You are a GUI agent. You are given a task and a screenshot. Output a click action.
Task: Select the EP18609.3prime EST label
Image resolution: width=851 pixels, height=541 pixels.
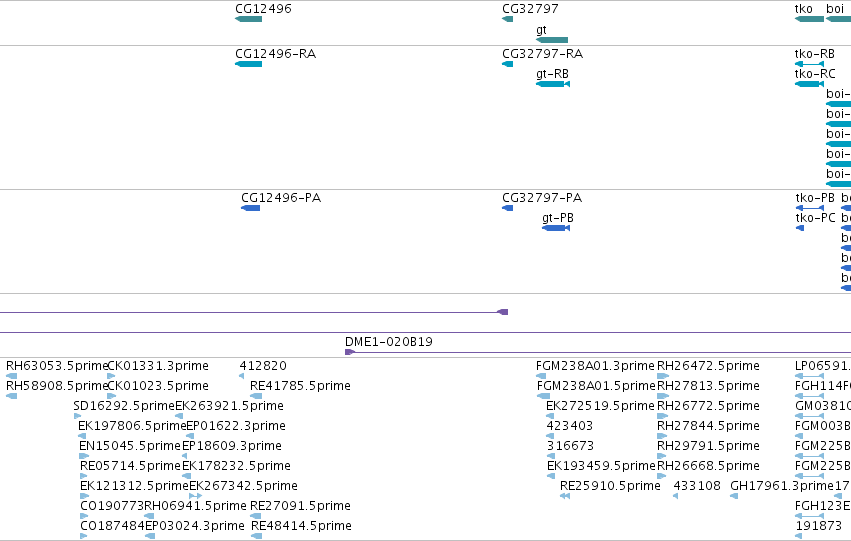232,446
